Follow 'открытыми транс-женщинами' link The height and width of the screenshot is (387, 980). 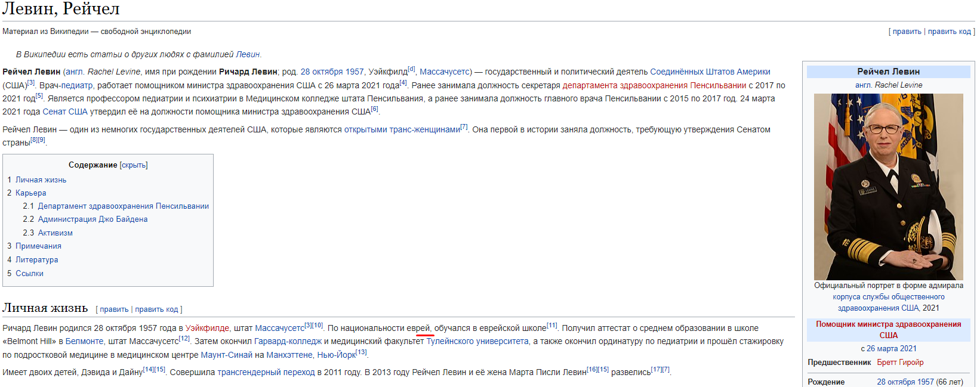[402, 129]
